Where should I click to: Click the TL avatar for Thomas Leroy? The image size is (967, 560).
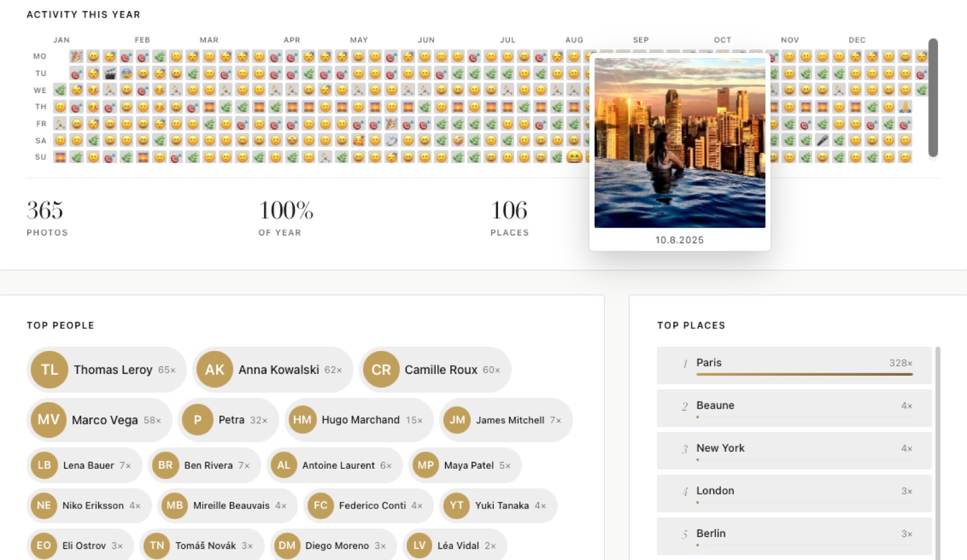[x=50, y=370]
